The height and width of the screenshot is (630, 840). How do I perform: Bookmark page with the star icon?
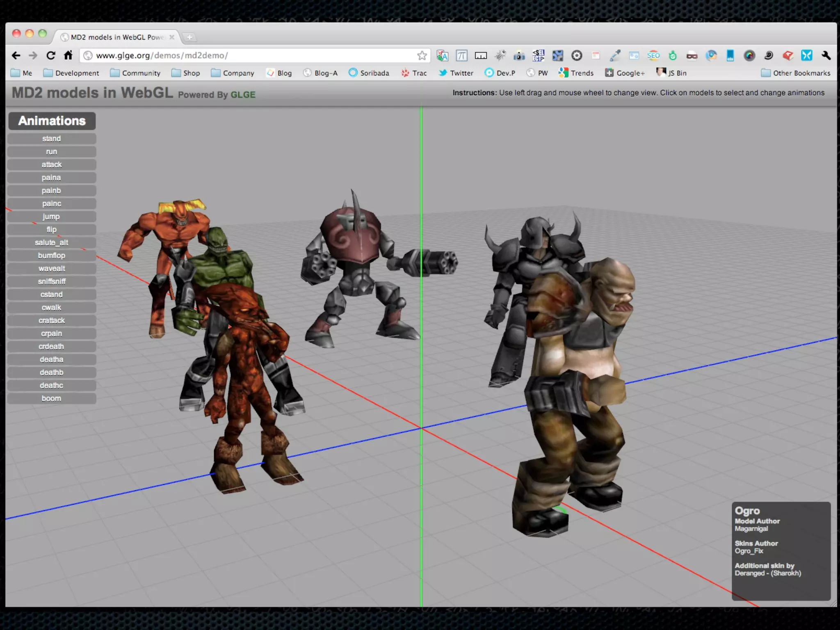point(422,55)
